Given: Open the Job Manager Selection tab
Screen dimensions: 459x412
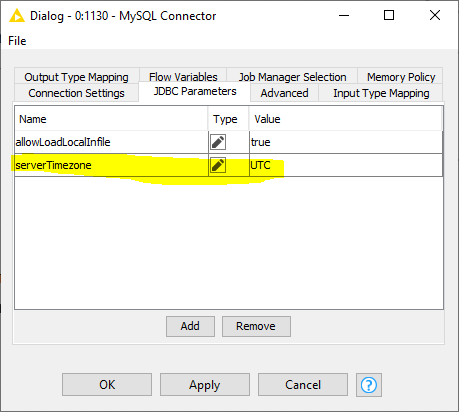Looking at the screenshot, I should (x=292, y=77).
